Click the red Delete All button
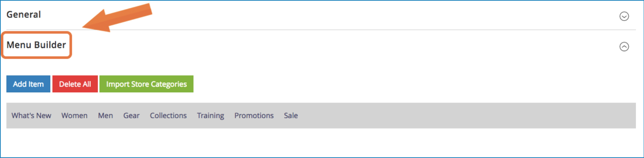Screen dimensions: 644x158 [x=75, y=84]
